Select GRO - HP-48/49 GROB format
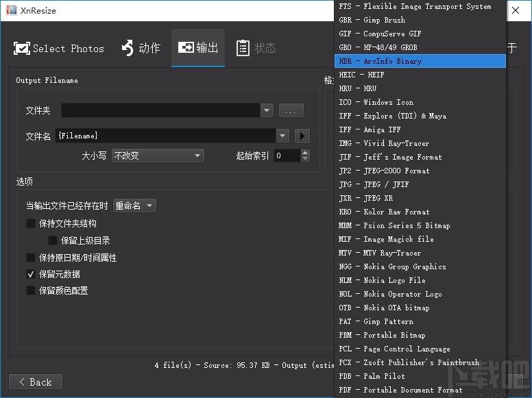This screenshot has height=398, width=532. [420, 47]
